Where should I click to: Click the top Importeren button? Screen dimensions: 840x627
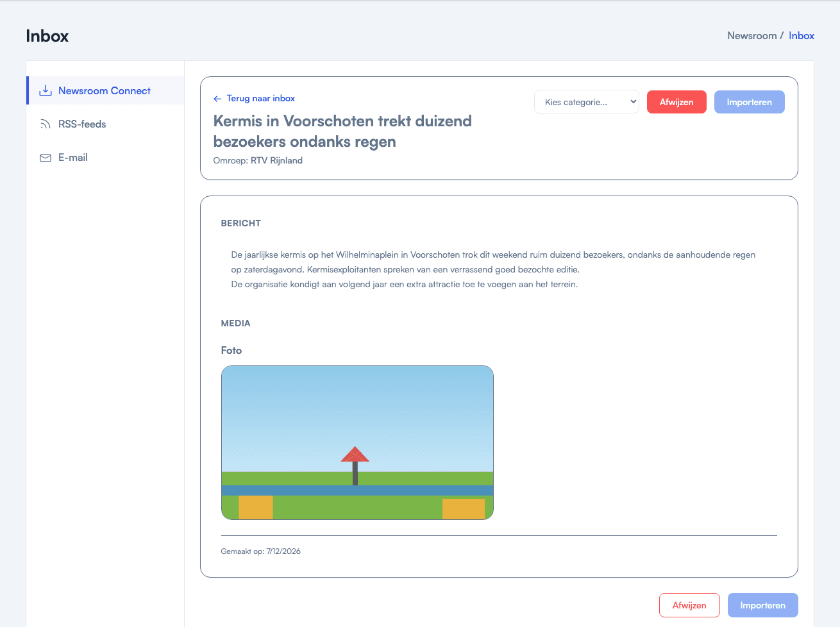(750, 102)
